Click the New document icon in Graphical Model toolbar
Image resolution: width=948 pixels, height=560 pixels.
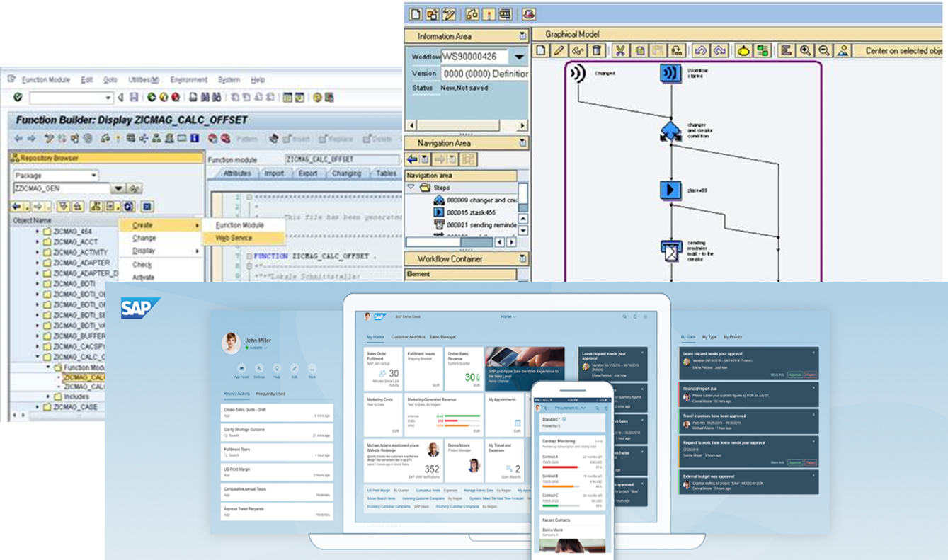(x=541, y=50)
